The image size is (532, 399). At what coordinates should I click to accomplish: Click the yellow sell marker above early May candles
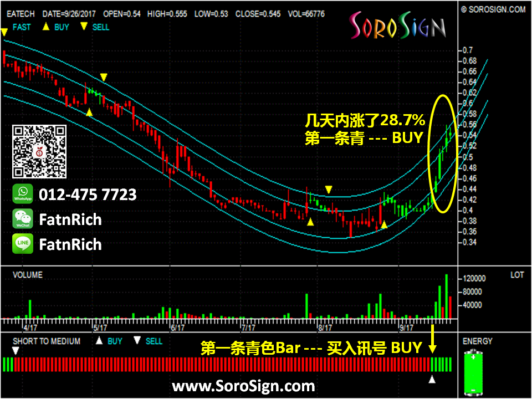[x=104, y=78]
